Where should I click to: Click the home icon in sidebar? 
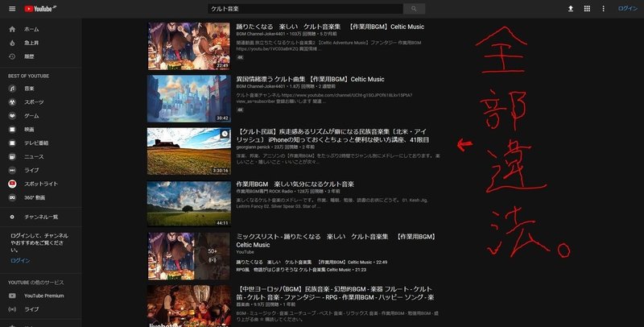(12, 29)
